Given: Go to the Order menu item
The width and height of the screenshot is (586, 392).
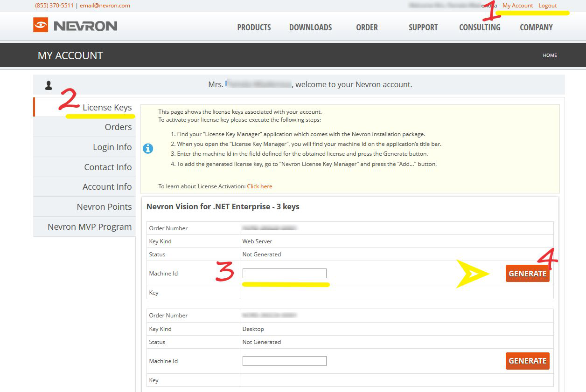Looking at the screenshot, I should (x=367, y=28).
